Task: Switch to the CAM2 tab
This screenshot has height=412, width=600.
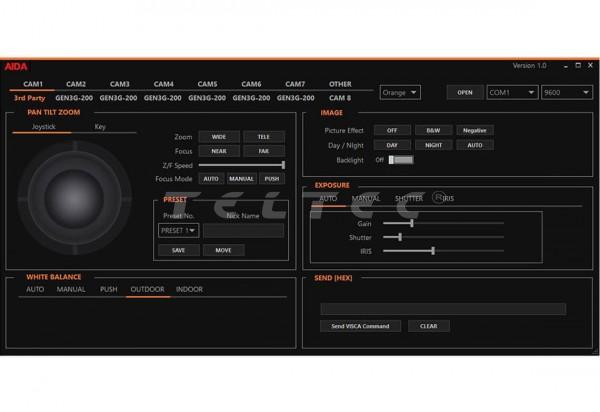Action: (76, 84)
